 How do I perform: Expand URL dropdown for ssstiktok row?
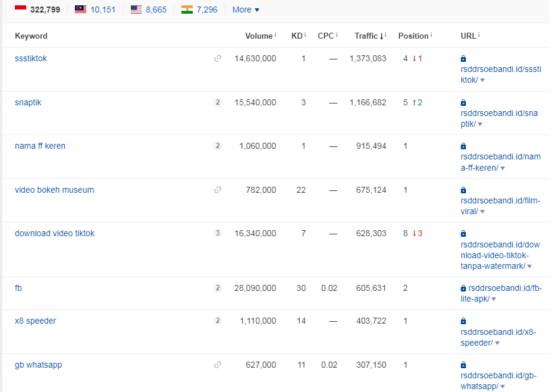click(x=482, y=80)
